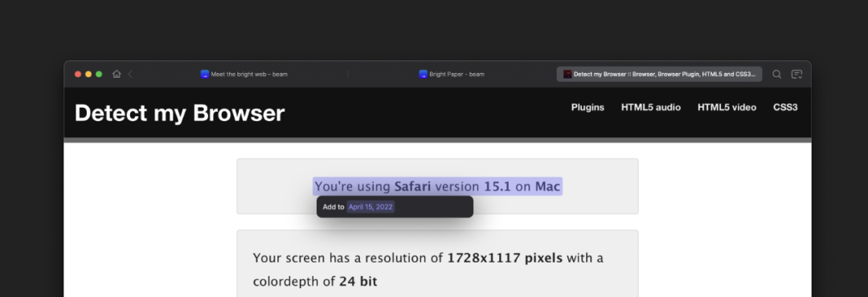The image size is (868, 297).
Task: Maximize window with the green button
Action: pyautogui.click(x=99, y=74)
